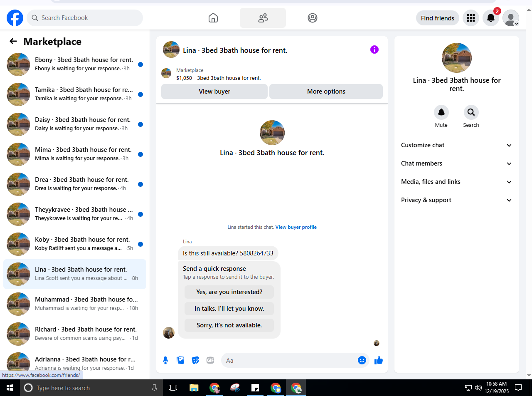Go to Home feed icon

(x=213, y=18)
